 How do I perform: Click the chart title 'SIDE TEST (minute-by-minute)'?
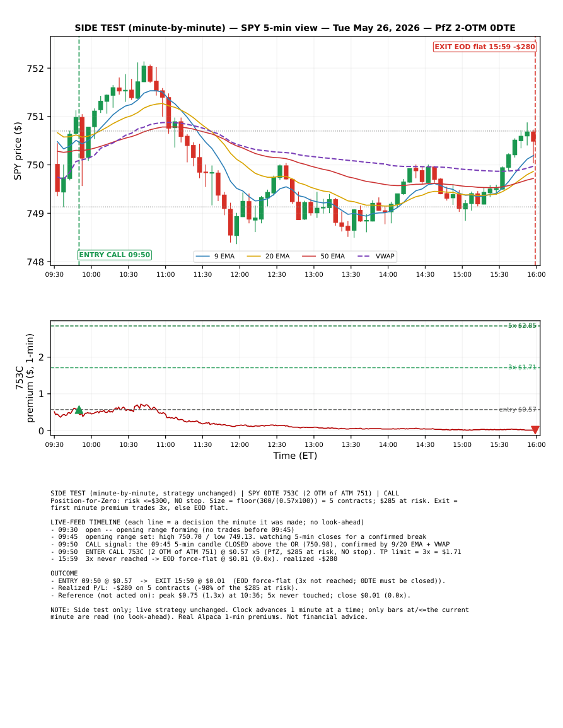(150, 28)
